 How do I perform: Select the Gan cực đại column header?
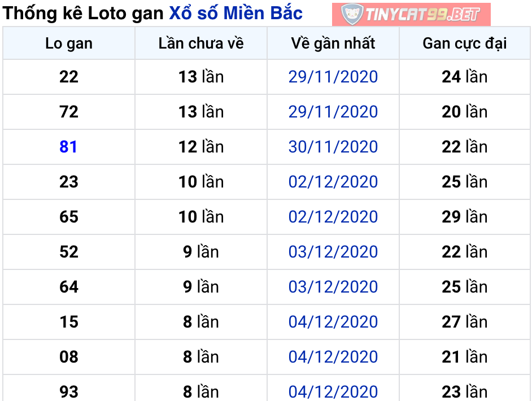465,43
